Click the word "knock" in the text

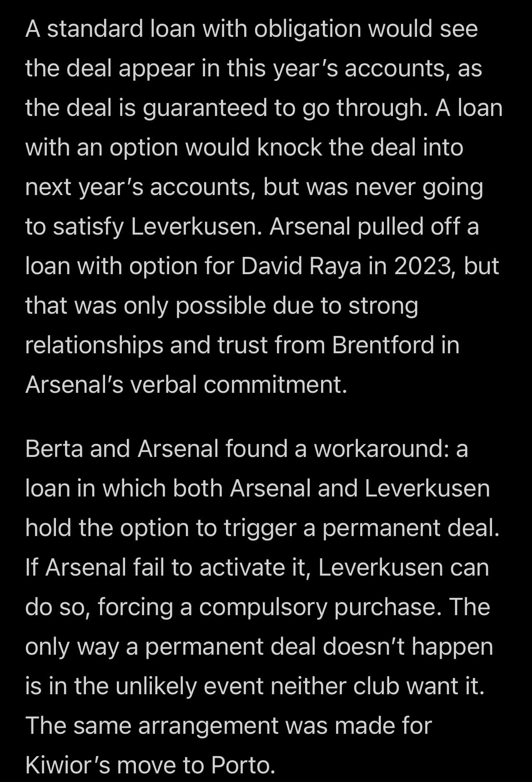[x=289, y=147]
